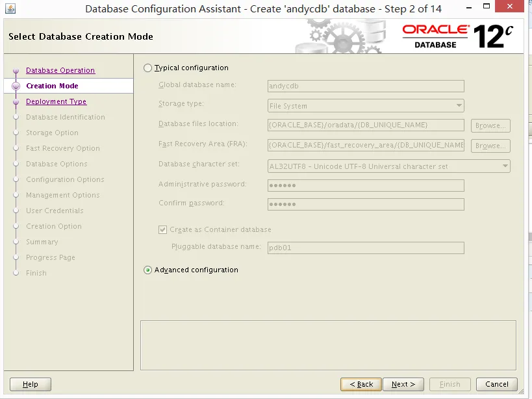Select the Advanced configuration radio button
The width and height of the screenshot is (532, 399).
(x=147, y=270)
